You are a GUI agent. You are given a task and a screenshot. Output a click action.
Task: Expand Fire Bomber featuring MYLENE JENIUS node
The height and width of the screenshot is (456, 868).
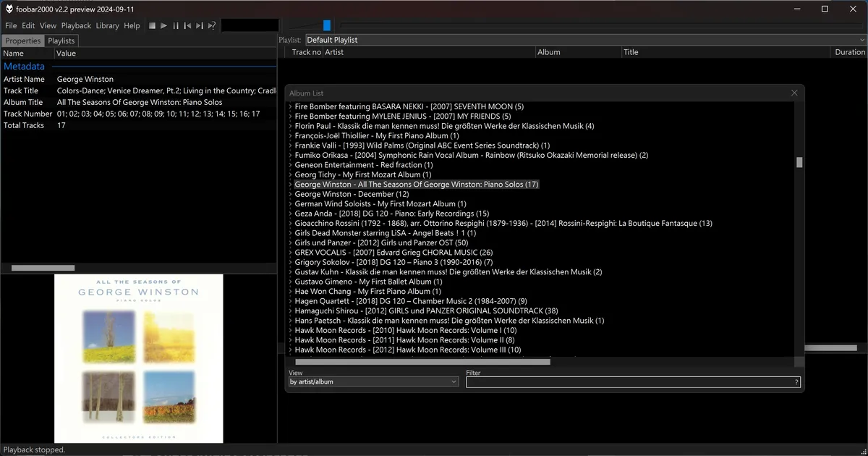click(x=291, y=116)
